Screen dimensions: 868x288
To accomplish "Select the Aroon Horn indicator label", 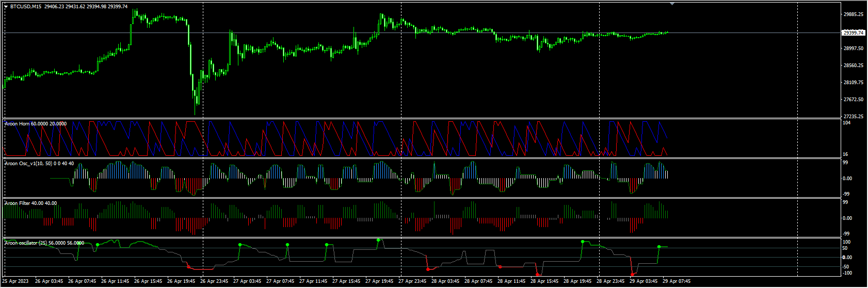I will tap(36, 124).
